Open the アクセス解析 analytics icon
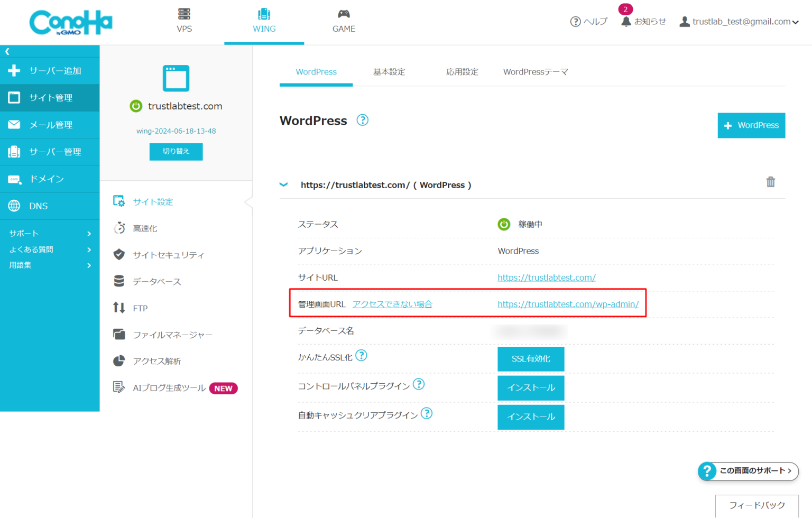Image resolution: width=812 pixels, height=518 pixels. pos(118,361)
